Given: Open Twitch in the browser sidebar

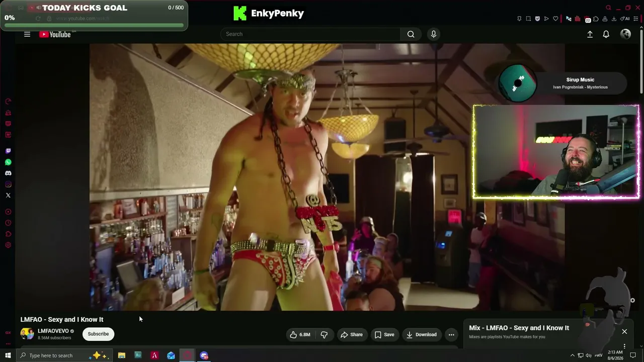Looking at the screenshot, I should click(8, 151).
